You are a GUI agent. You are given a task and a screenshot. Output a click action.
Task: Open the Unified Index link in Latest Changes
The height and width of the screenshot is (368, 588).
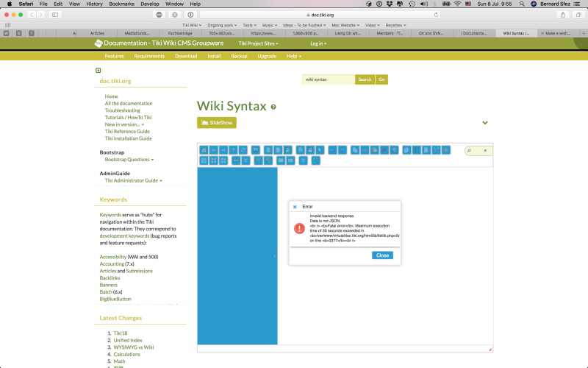point(128,340)
